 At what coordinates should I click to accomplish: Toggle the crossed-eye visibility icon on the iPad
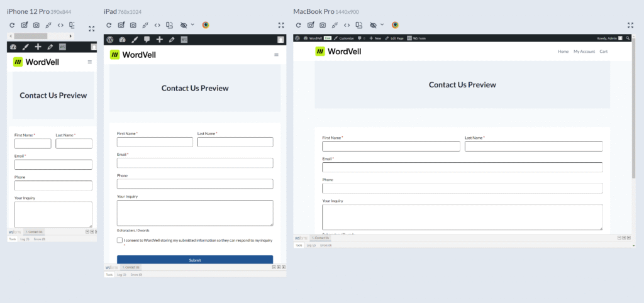pyautogui.click(x=184, y=25)
